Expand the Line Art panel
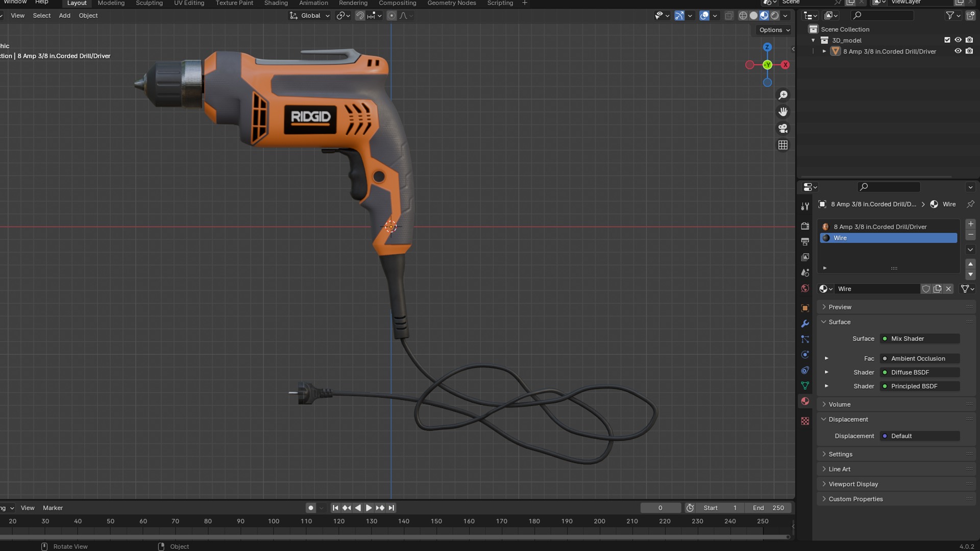The height and width of the screenshot is (551, 980). click(839, 469)
